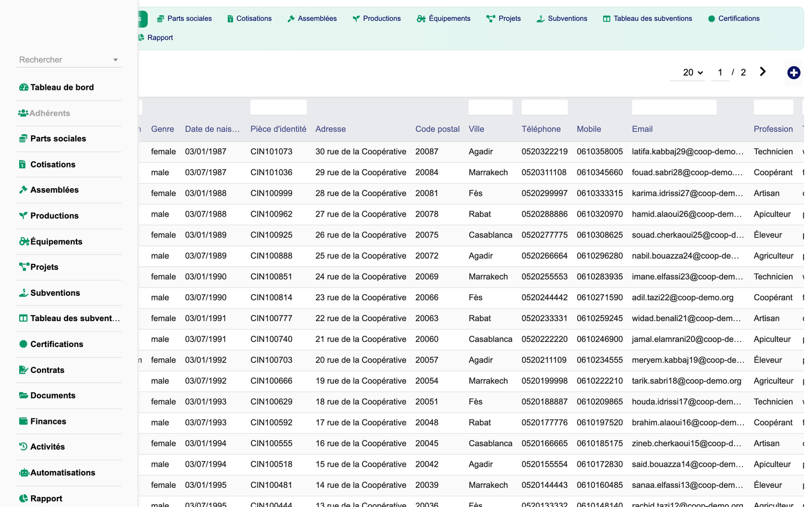
Task: Open Rapport tab in top bar
Action: [x=156, y=38]
